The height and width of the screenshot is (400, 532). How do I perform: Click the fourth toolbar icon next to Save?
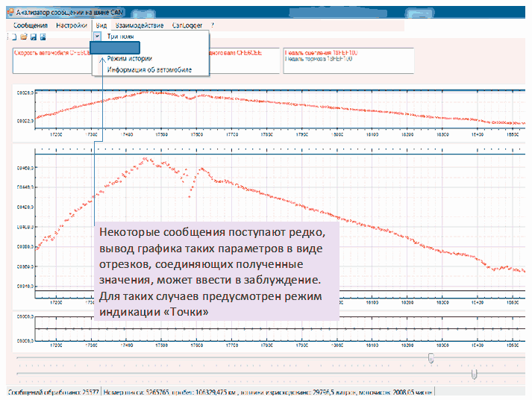pos(43,36)
